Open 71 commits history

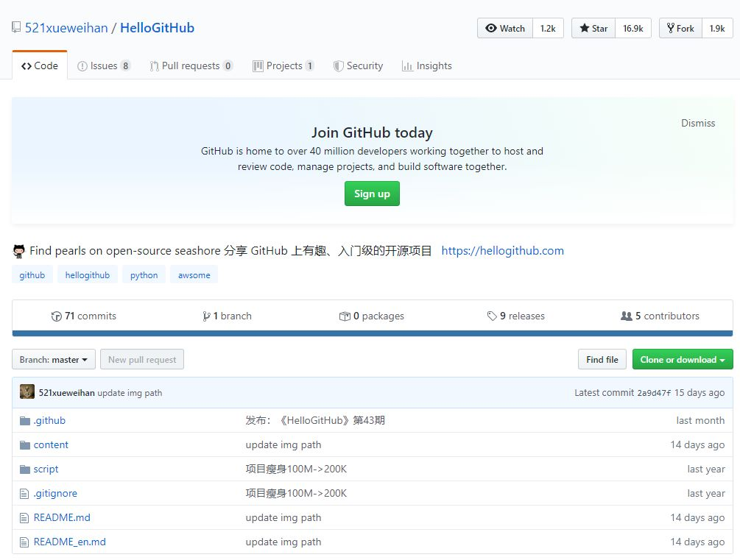(83, 316)
